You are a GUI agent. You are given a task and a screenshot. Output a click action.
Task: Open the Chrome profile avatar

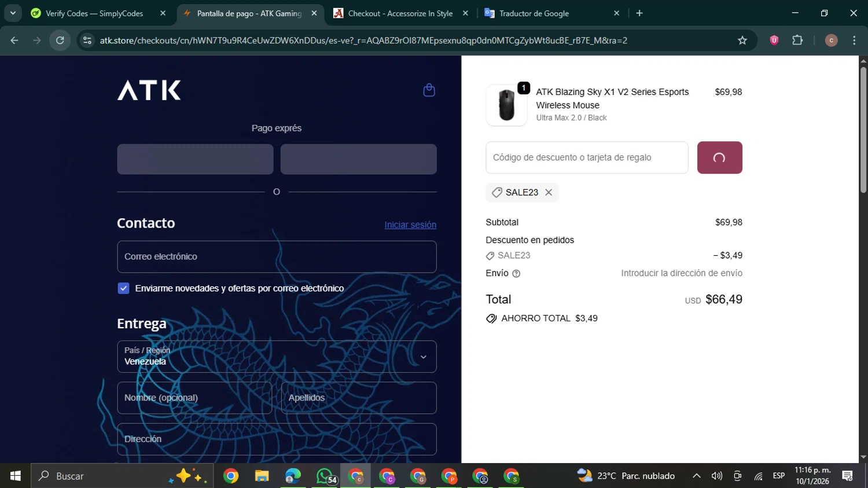pos(831,40)
